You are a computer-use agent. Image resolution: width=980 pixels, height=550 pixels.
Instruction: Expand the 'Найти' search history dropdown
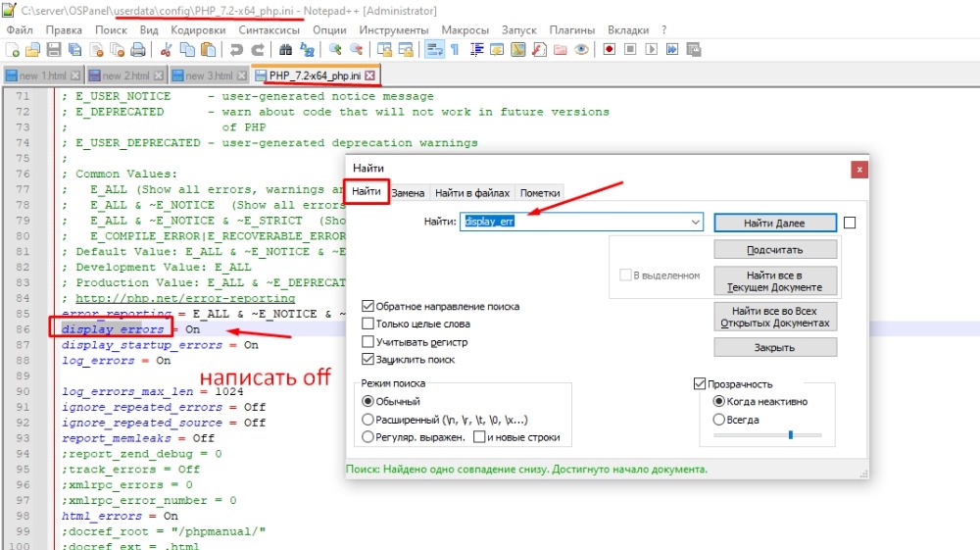tap(696, 223)
